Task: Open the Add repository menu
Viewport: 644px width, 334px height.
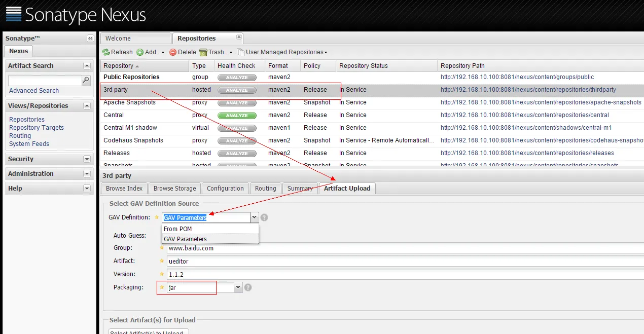Action: click(x=151, y=52)
